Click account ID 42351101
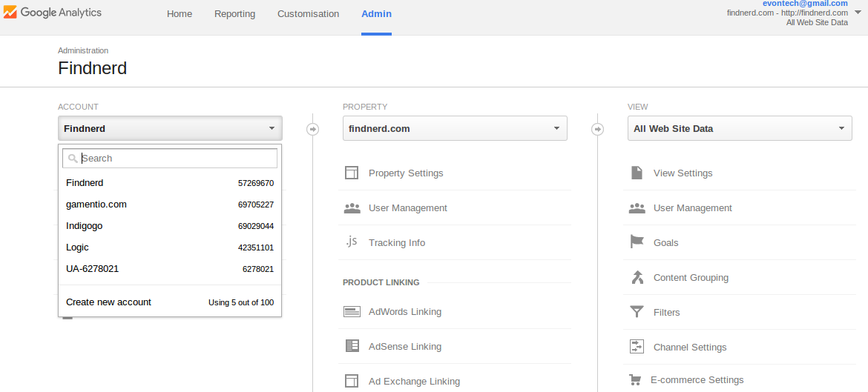The height and width of the screenshot is (392, 868). pos(256,248)
